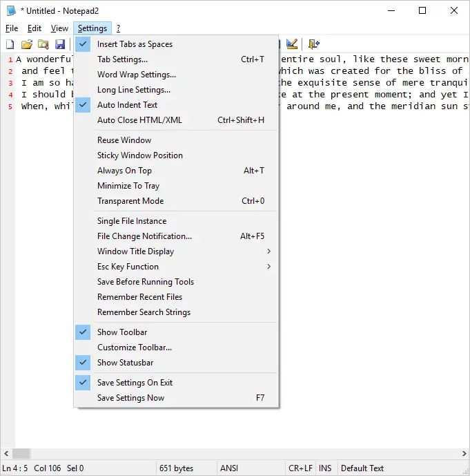Expand the Esc Key Function submenu

(x=176, y=267)
